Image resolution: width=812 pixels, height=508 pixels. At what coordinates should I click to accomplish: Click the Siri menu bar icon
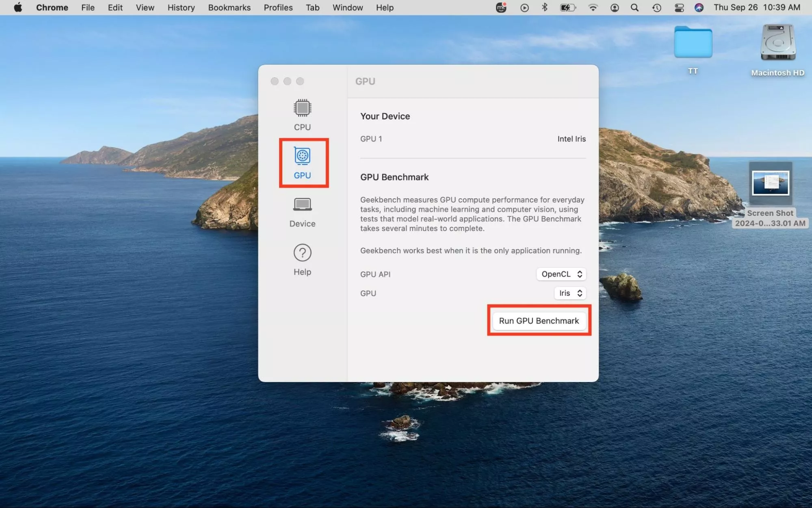(x=699, y=8)
